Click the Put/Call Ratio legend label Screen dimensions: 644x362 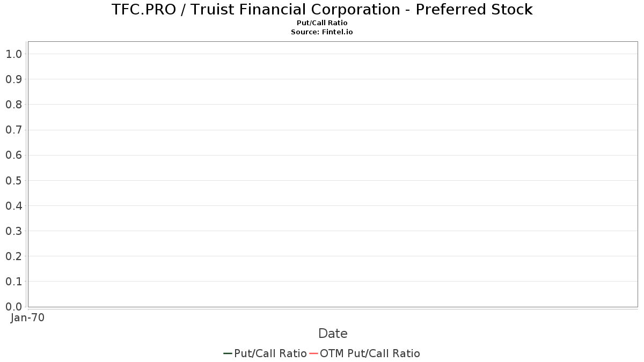click(x=270, y=353)
